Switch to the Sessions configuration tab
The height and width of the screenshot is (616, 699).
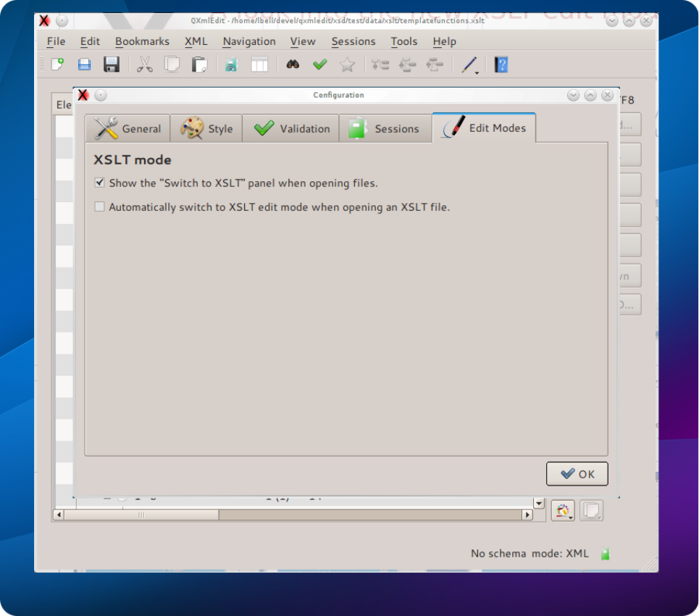(385, 128)
